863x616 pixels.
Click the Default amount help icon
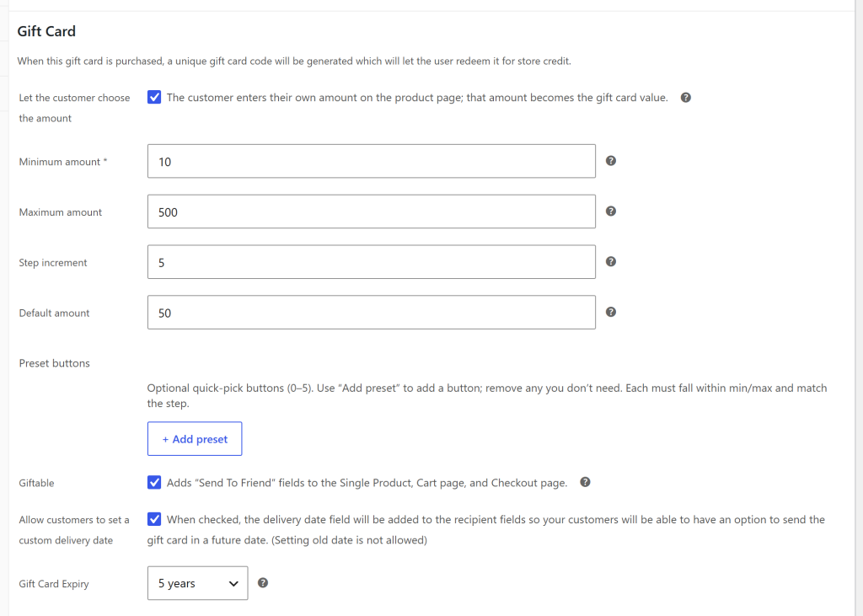(x=610, y=312)
